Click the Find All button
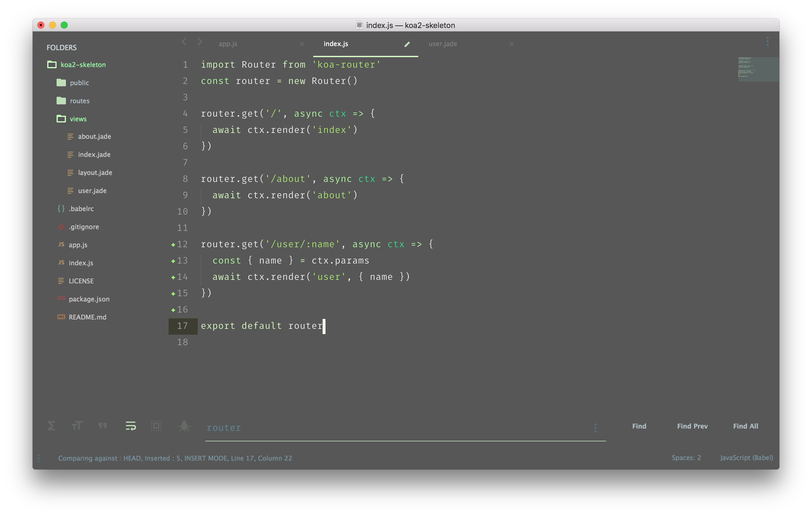The height and width of the screenshot is (516, 812). [x=745, y=426]
